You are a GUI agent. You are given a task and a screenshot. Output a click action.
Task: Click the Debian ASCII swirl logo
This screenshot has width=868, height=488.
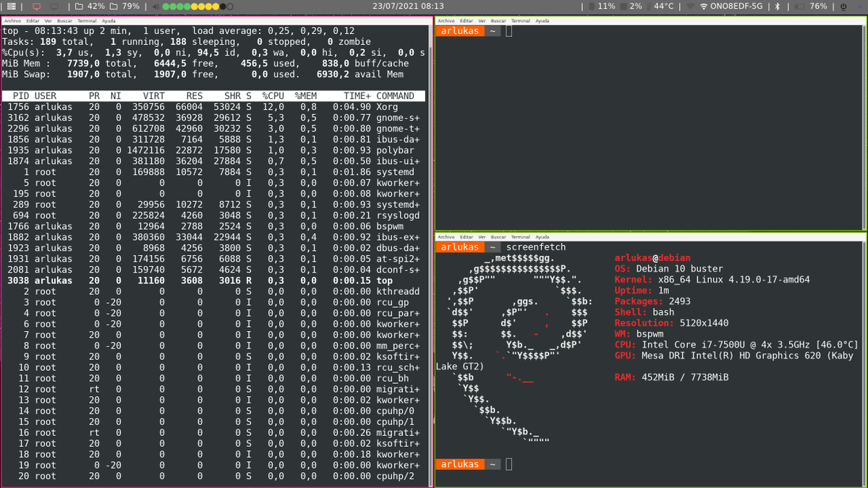[x=518, y=350]
